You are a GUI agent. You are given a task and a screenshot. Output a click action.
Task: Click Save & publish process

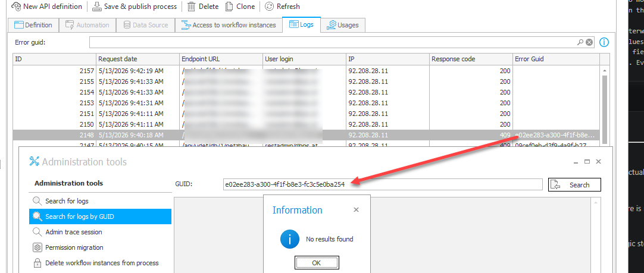click(135, 7)
